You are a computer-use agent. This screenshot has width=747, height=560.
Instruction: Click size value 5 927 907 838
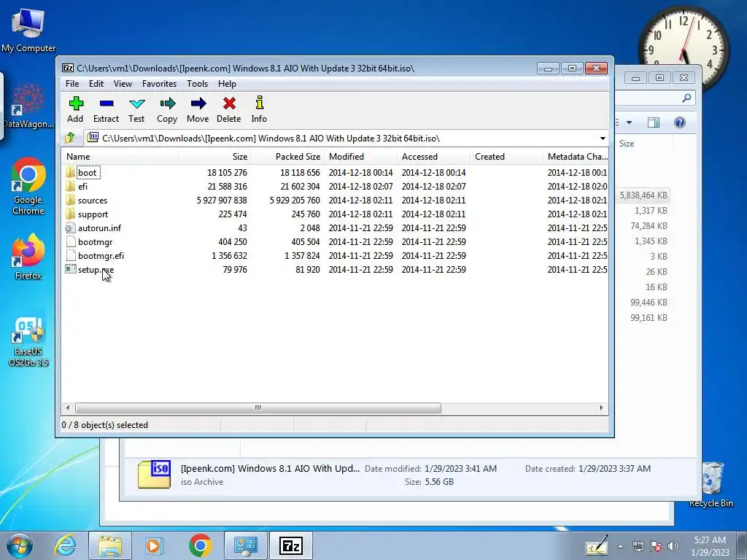tap(222, 200)
